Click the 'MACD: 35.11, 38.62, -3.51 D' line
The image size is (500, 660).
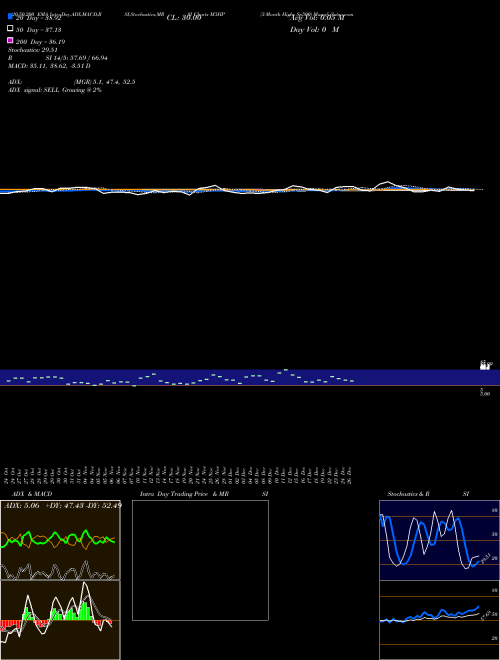pyautogui.click(x=49, y=66)
